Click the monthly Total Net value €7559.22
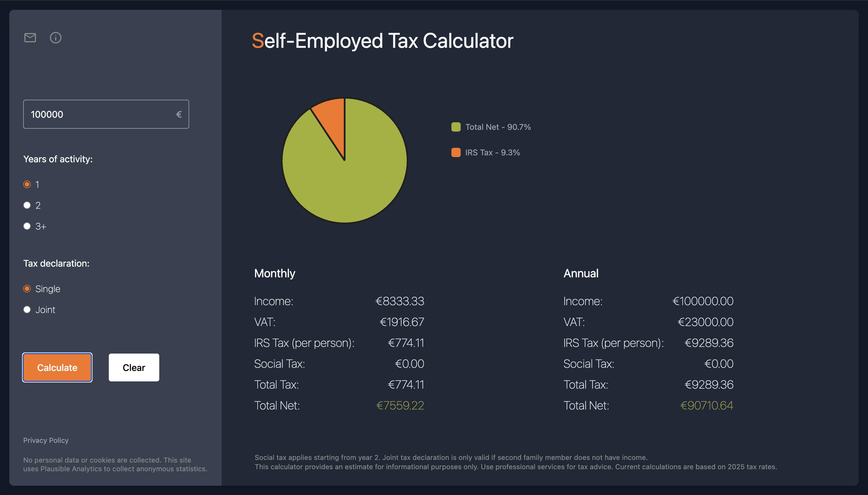The image size is (868, 495). tap(400, 405)
